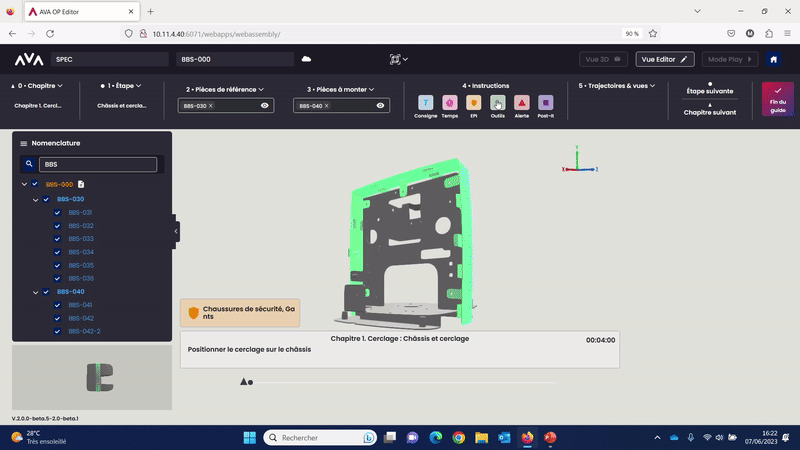Open the Firefox application menu
This screenshot has width=800, height=450.
click(x=787, y=34)
